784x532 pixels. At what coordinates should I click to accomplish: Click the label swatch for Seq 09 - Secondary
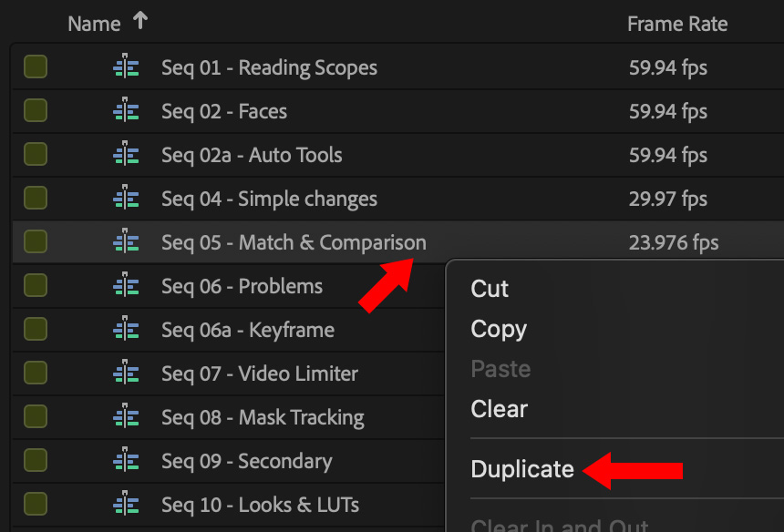pos(36,461)
